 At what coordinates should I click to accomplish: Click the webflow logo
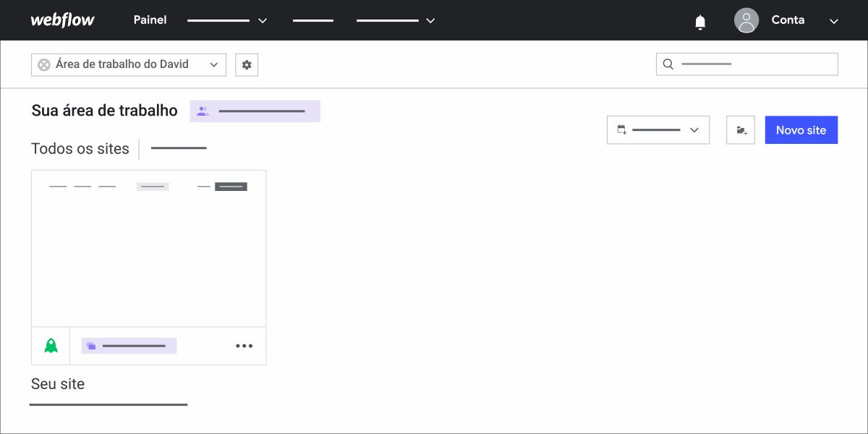point(63,20)
